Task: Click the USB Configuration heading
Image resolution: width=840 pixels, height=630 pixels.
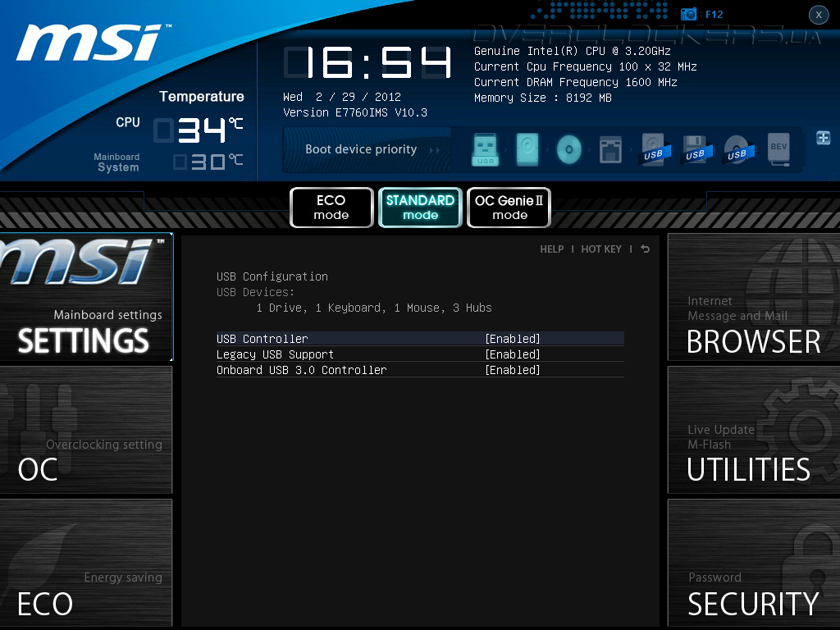Action: (x=272, y=276)
